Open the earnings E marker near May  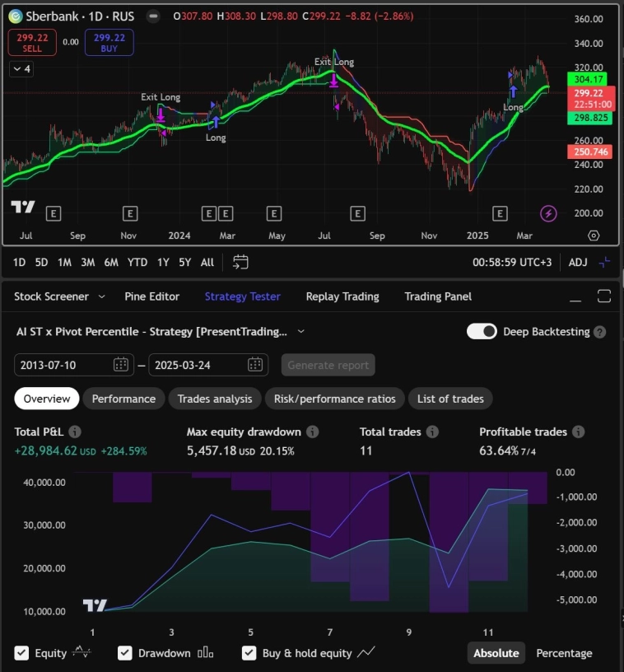[x=274, y=213]
